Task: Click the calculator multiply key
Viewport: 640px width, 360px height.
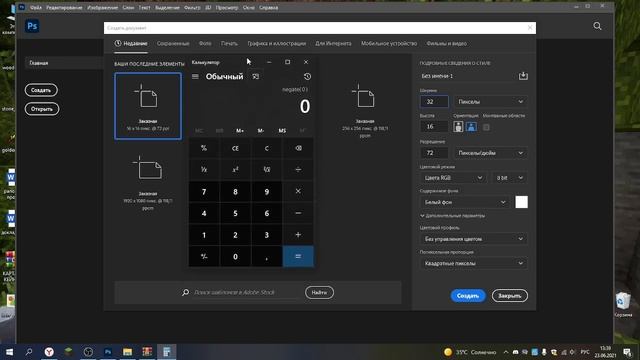Action: click(298, 191)
